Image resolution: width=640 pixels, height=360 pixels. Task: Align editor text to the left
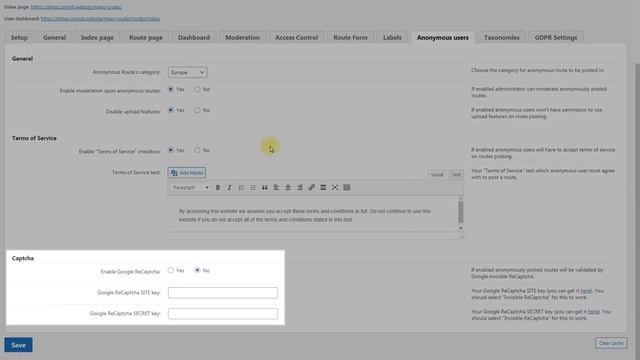coord(276,187)
